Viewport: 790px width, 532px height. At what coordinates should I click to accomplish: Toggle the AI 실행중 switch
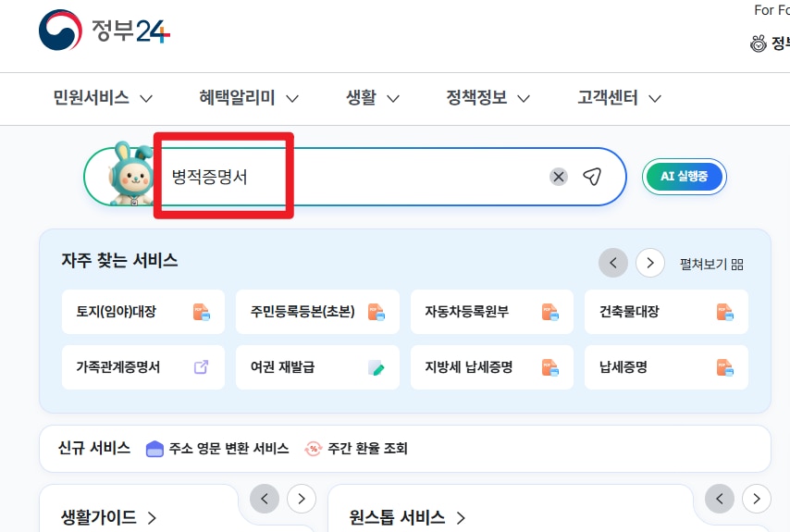click(x=685, y=177)
